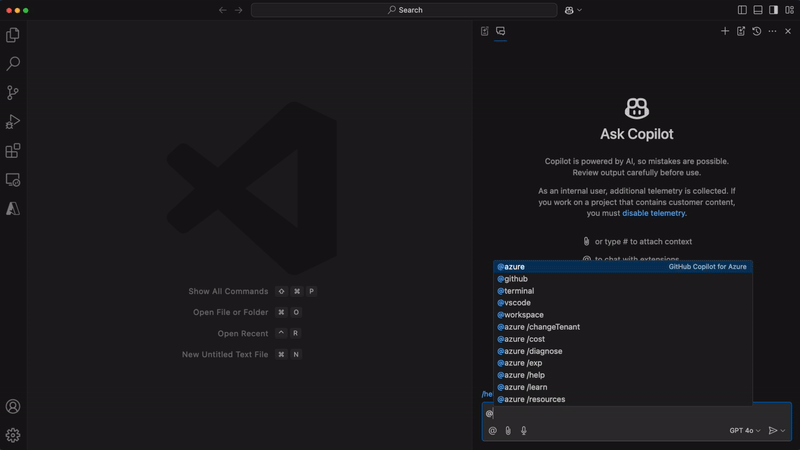This screenshot has width=800, height=450.
Task: Choose @azure /cost suggestion
Action: coord(622,339)
